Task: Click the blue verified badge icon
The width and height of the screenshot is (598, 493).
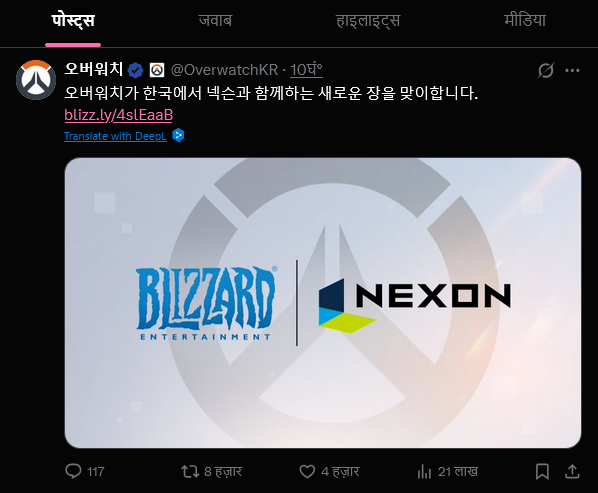Action: tap(135, 70)
